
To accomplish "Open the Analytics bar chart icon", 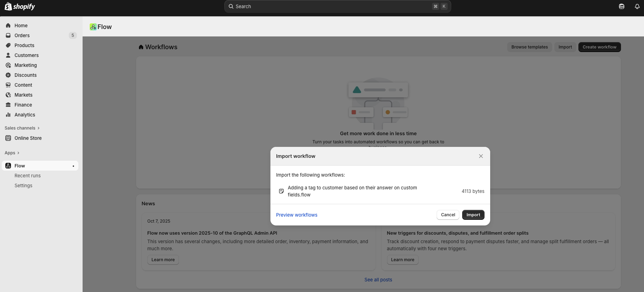I will click(8, 115).
